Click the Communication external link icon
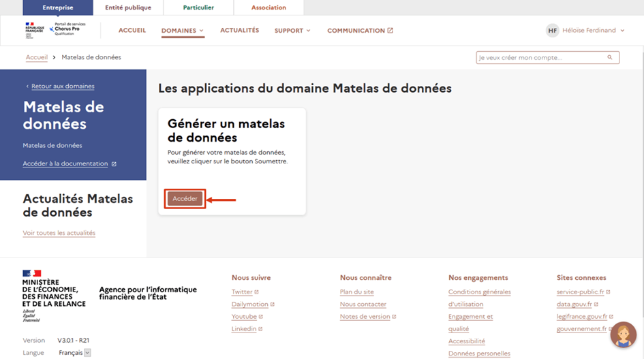Image resolution: width=644 pixels, height=359 pixels. pos(390,31)
